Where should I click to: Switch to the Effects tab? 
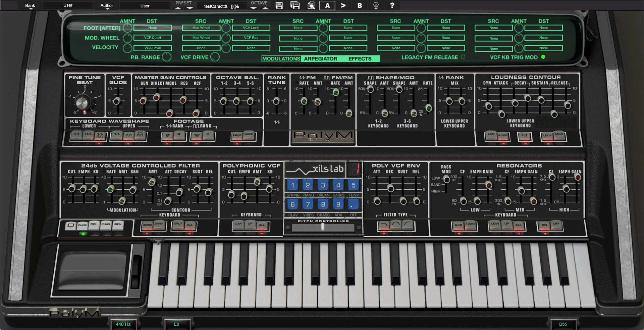(360, 59)
